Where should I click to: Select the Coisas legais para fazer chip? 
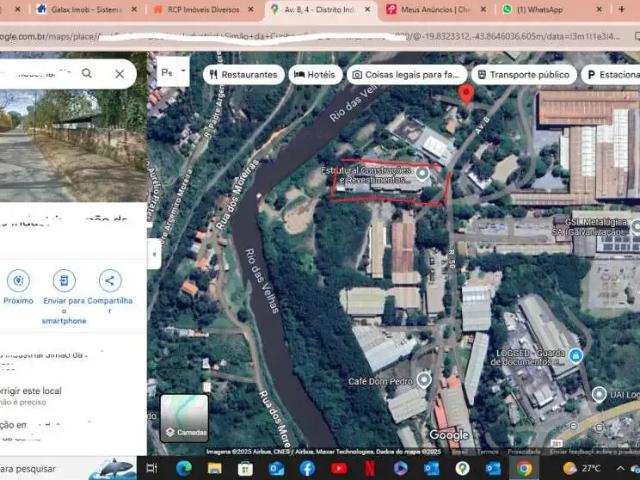pyautogui.click(x=407, y=75)
